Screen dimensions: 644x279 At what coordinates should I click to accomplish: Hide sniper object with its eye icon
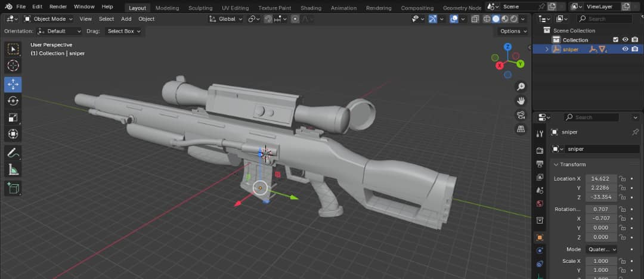click(x=625, y=49)
